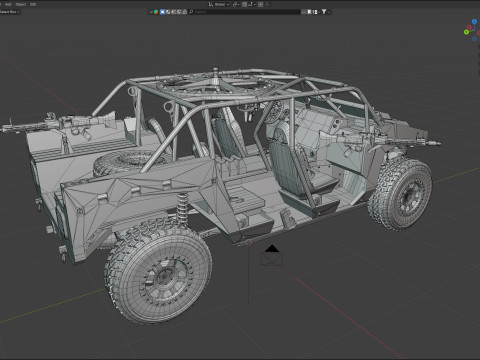Click the faded negative Z axis gizmo handle
Image resolution: width=480 pixels, height=360 pixels.
click(474, 39)
